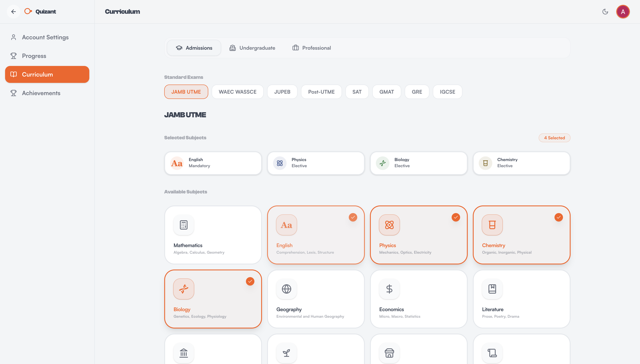Click the Biology DNA icon in Available Subjects
This screenshot has width=640, height=364.
click(184, 289)
